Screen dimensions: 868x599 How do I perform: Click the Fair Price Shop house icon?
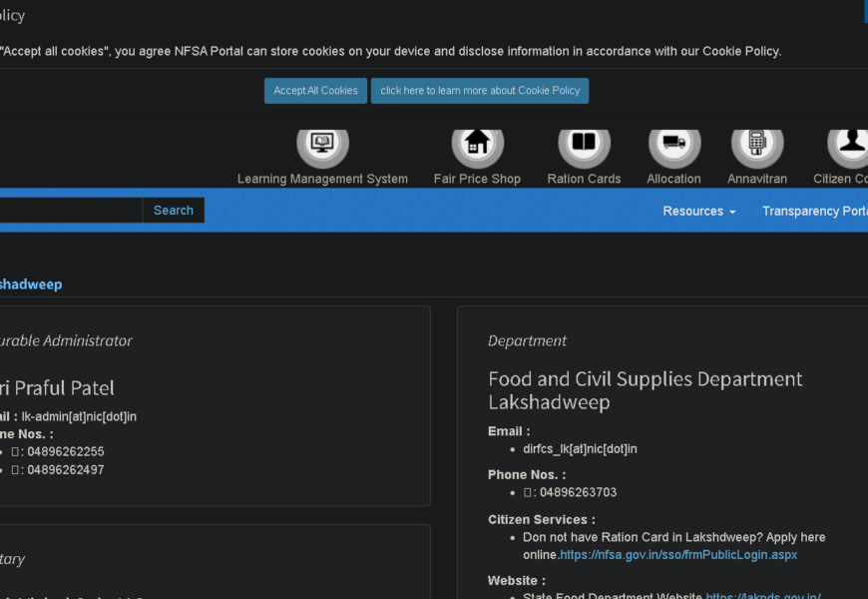click(x=477, y=144)
